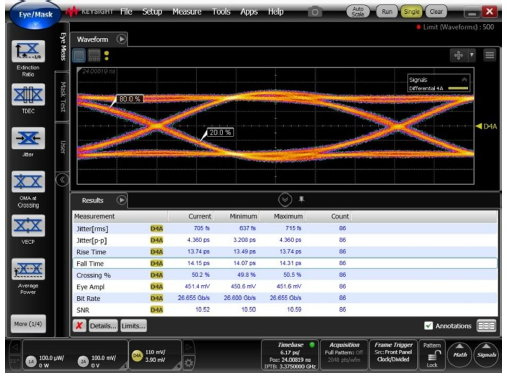Select the VECP measurement icon
Screen dimensions: 507x376
28,226
